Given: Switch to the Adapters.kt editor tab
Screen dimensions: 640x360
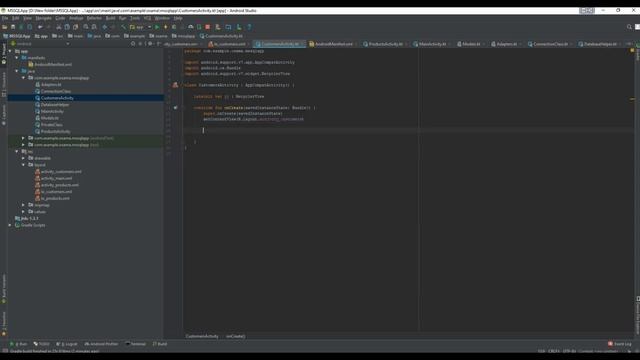Looking at the screenshot, I should [507, 44].
